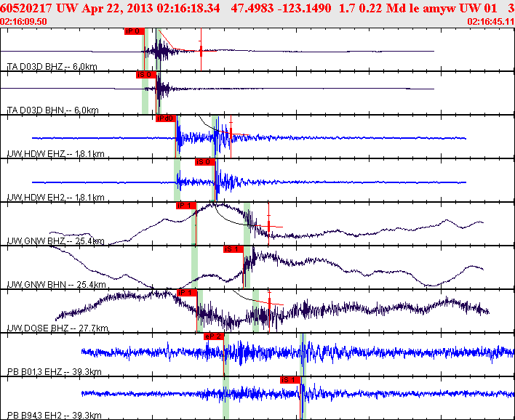515x420 pixels.
Task: Click the date 'Apr 22, 2013' in the header
Action: tap(118, 8)
